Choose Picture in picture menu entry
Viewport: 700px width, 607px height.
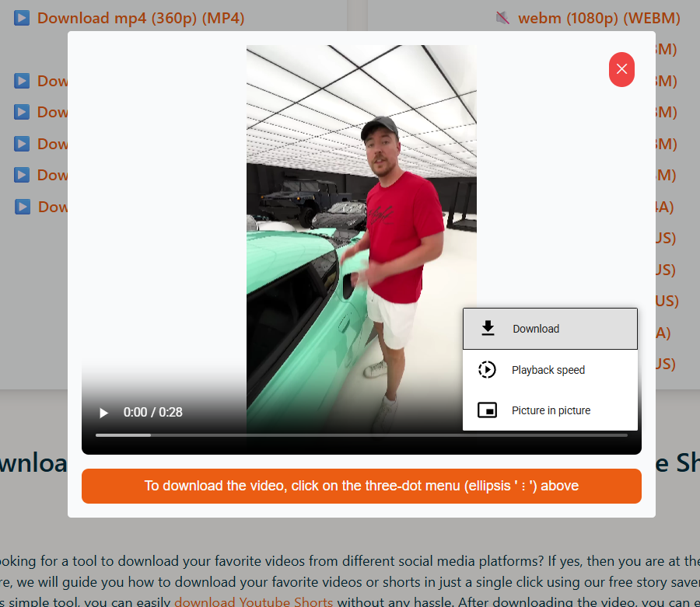click(550, 410)
